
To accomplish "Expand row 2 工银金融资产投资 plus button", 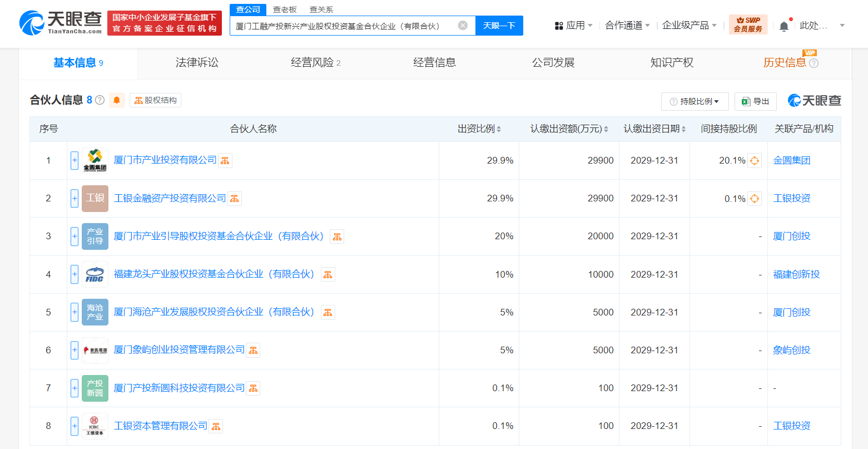I will 75,199.
